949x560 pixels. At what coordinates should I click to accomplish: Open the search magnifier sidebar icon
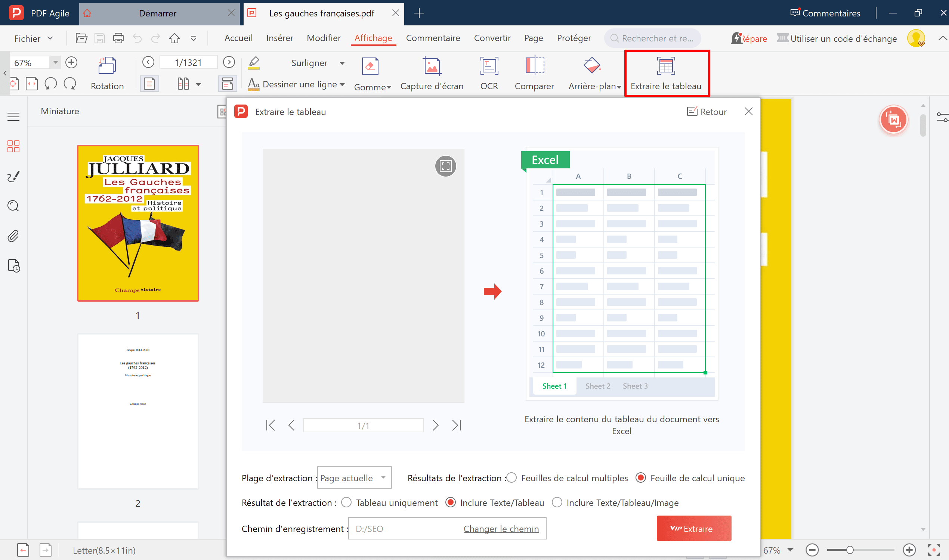(x=13, y=206)
